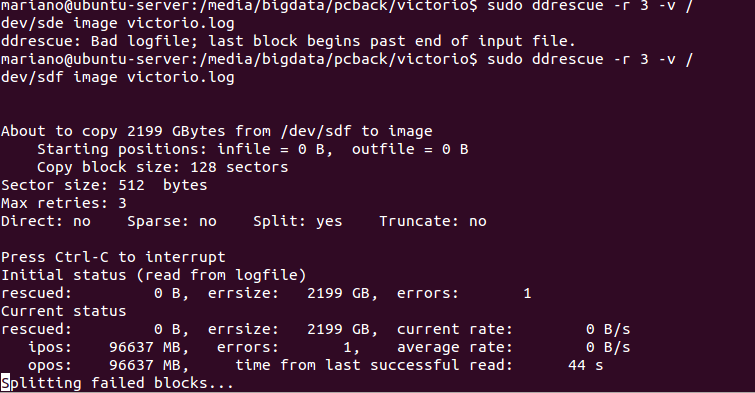755x393 pixels.
Task: Click the 'current rate: 0 B/s' value
Action: pos(513,329)
